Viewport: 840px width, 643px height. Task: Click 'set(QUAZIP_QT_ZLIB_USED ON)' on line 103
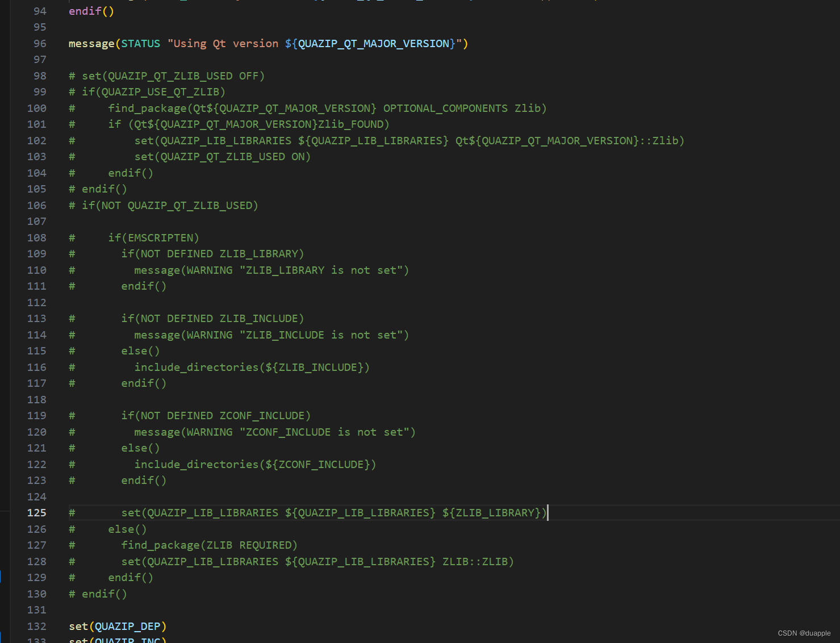click(x=223, y=157)
